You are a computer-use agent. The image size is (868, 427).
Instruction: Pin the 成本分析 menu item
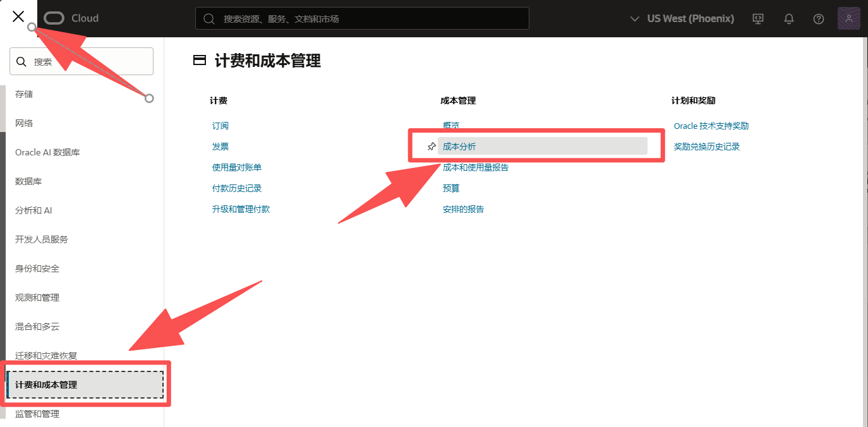(431, 147)
